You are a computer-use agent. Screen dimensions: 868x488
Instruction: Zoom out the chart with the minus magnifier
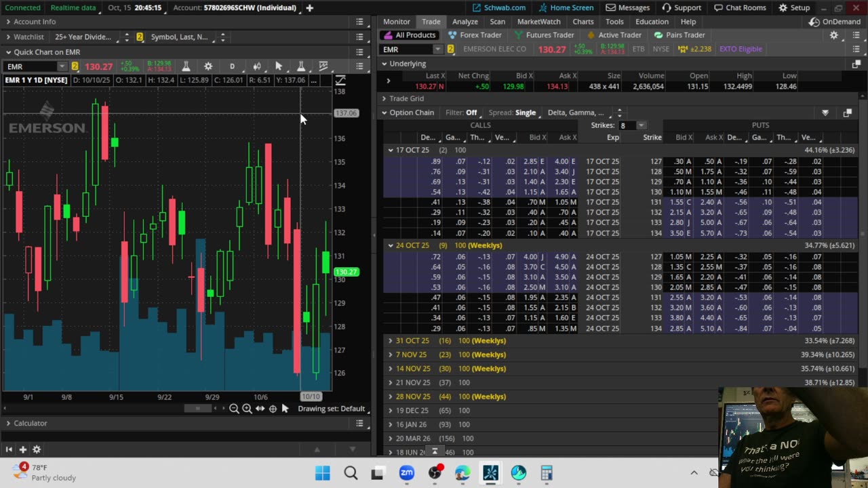(234, 409)
